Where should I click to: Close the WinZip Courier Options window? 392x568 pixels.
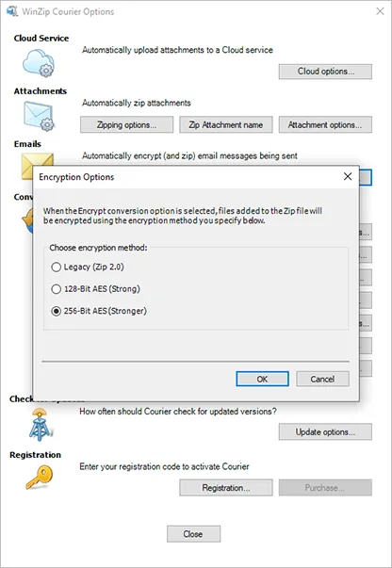(380, 11)
